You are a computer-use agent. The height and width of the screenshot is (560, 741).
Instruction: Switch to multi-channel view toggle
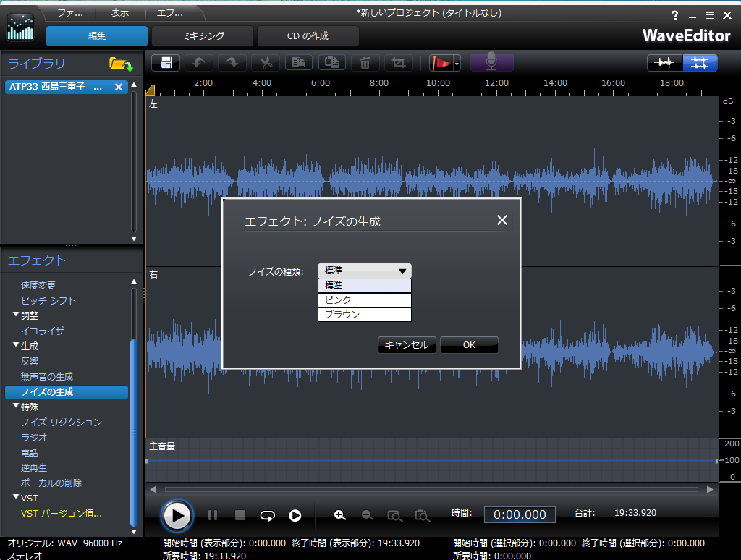coord(700,63)
